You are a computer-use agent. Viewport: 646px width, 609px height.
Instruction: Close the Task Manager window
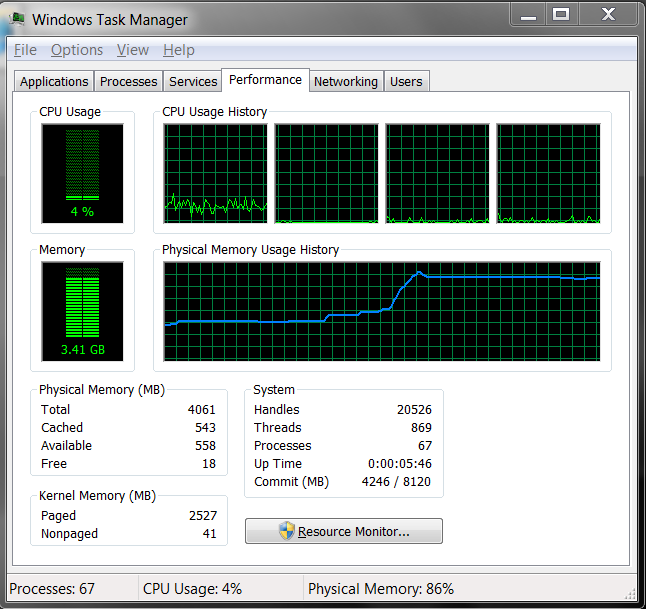(608, 15)
